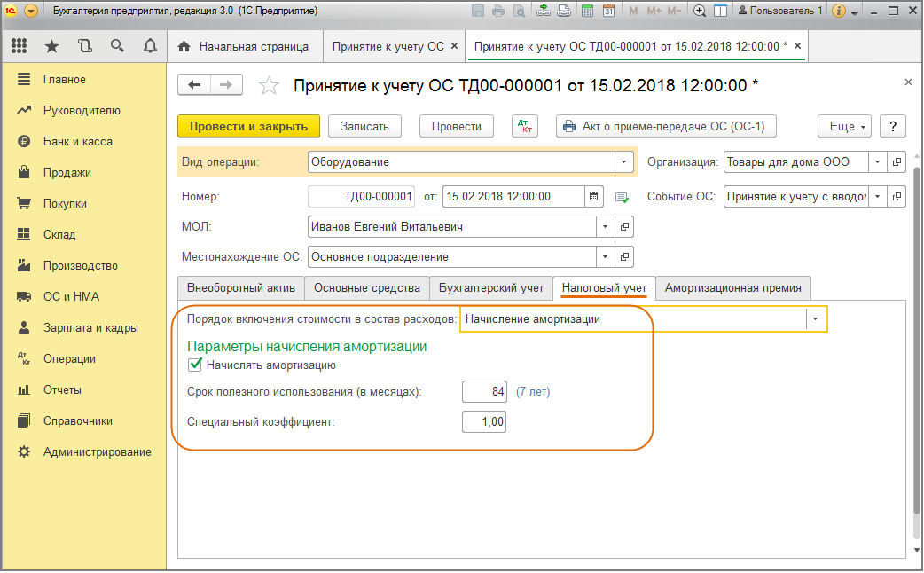
Task: Add document to favorites with star
Action: [x=269, y=86]
